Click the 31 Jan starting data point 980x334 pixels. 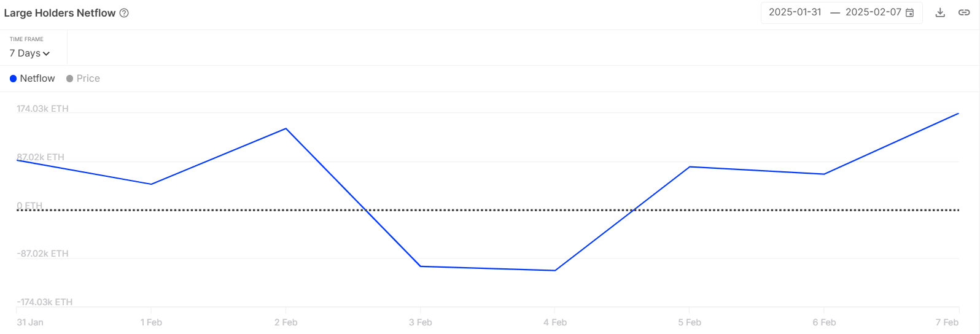click(17, 160)
